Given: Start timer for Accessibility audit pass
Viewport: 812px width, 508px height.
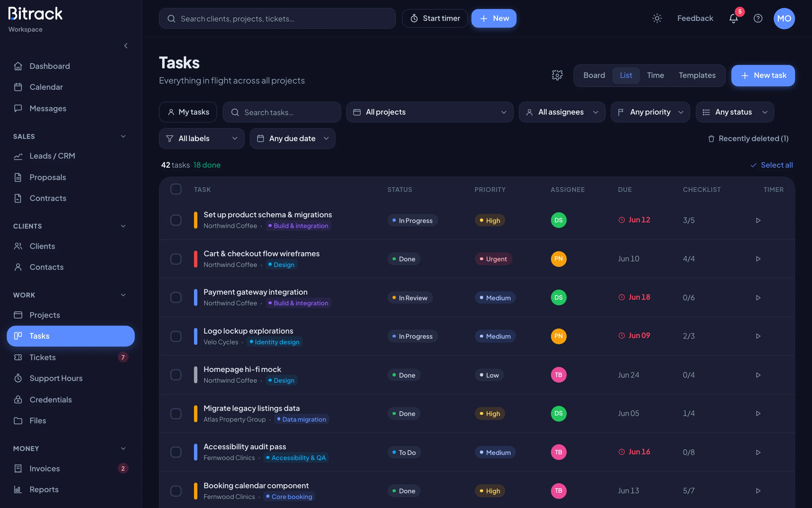Looking at the screenshot, I should 758,452.
